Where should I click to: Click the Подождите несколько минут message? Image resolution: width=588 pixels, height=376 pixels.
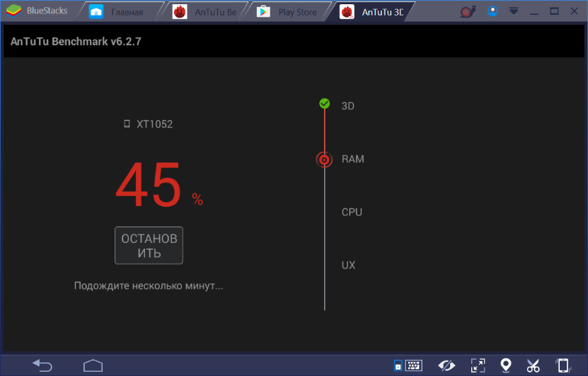[x=149, y=286]
